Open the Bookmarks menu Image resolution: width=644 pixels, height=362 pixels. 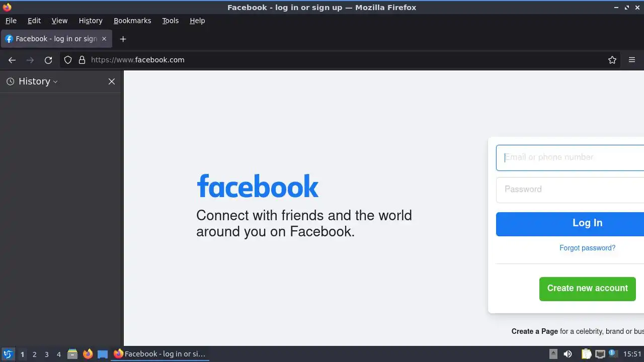click(x=132, y=21)
